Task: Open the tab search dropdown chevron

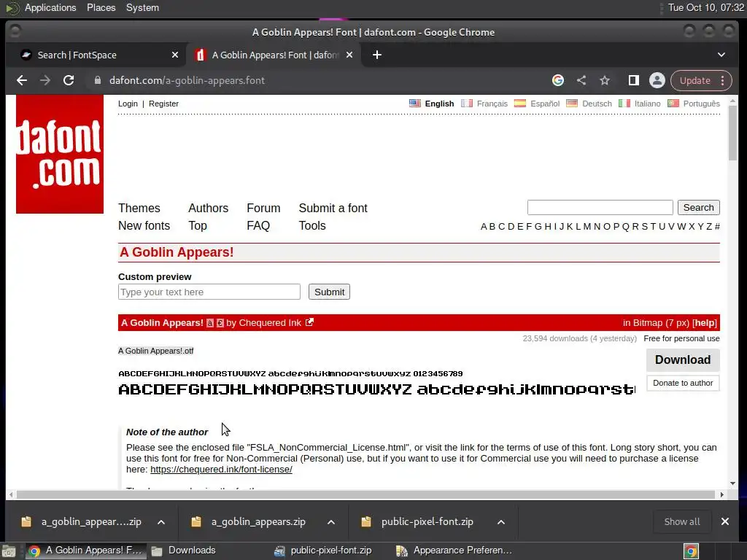Action: [x=721, y=55]
